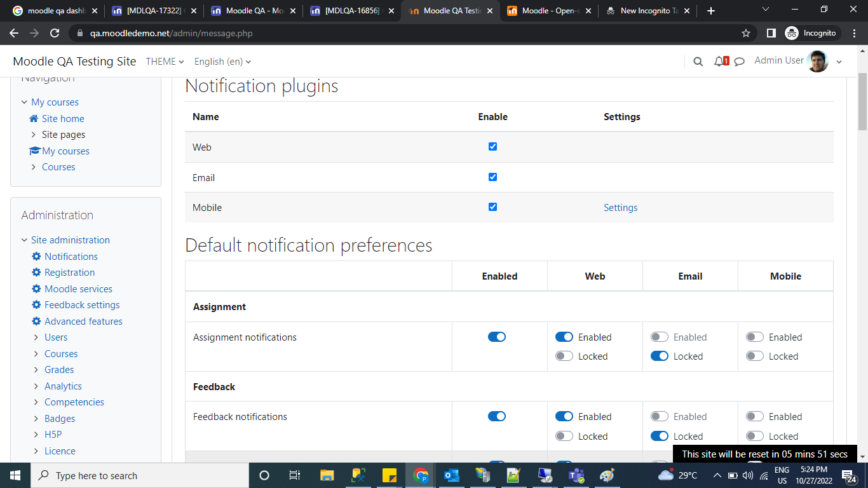Collapse the Site administration tree node

[x=24, y=240]
